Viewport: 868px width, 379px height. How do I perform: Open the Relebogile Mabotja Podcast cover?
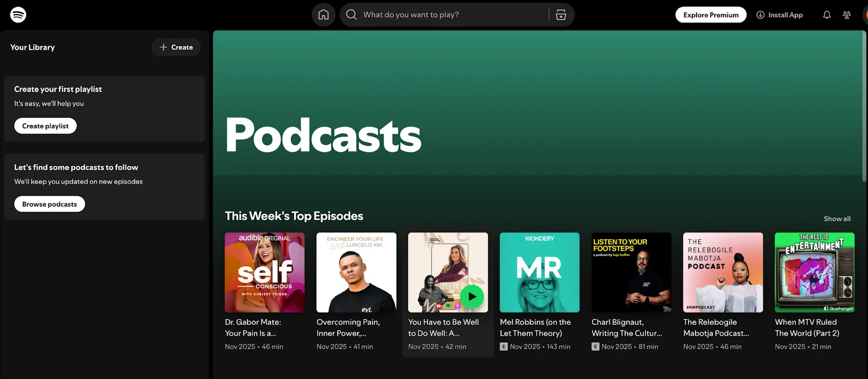pos(723,272)
